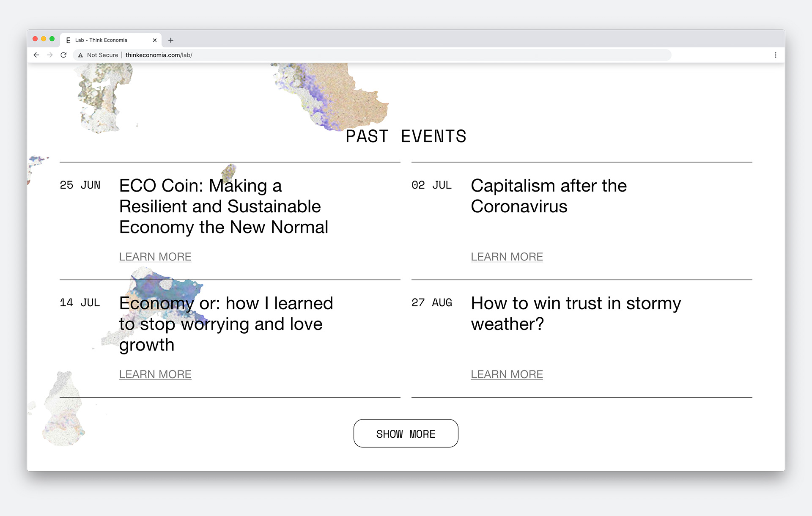Click the Economia E favicon on the tab
Screen dimensions: 812x516
pyautogui.click(x=68, y=40)
